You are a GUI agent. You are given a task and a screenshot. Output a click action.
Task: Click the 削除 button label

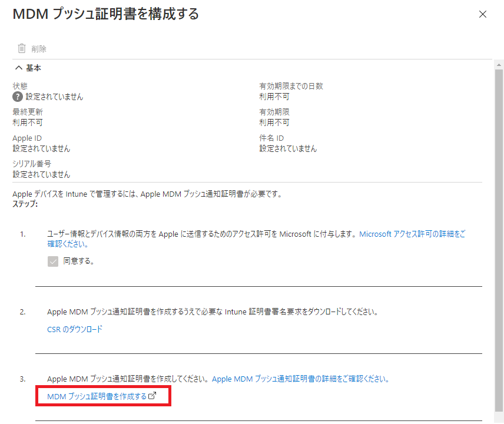click(39, 49)
